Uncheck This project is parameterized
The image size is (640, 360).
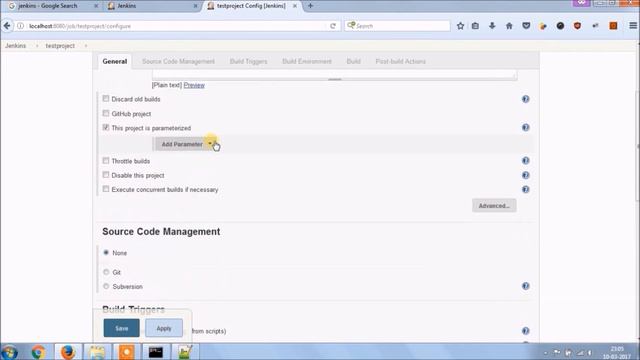pyautogui.click(x=106, y=127)
